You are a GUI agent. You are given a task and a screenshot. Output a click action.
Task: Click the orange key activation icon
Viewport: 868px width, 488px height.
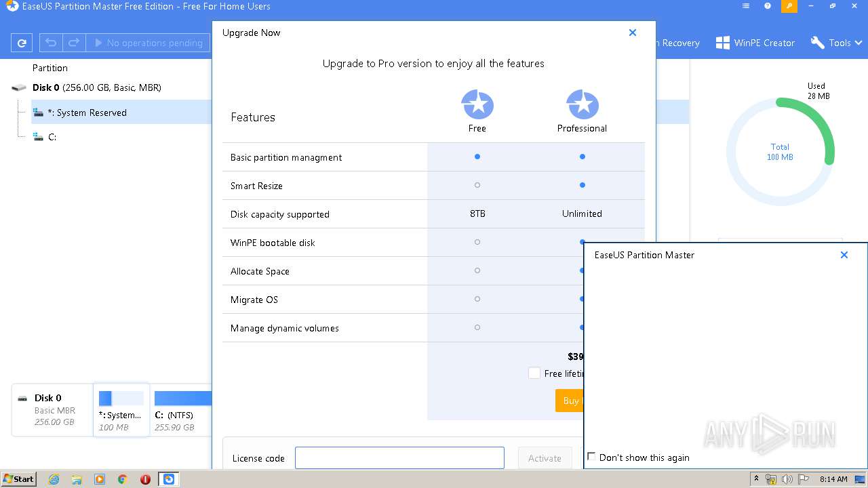pyautogui.click(x=789, y=6)
